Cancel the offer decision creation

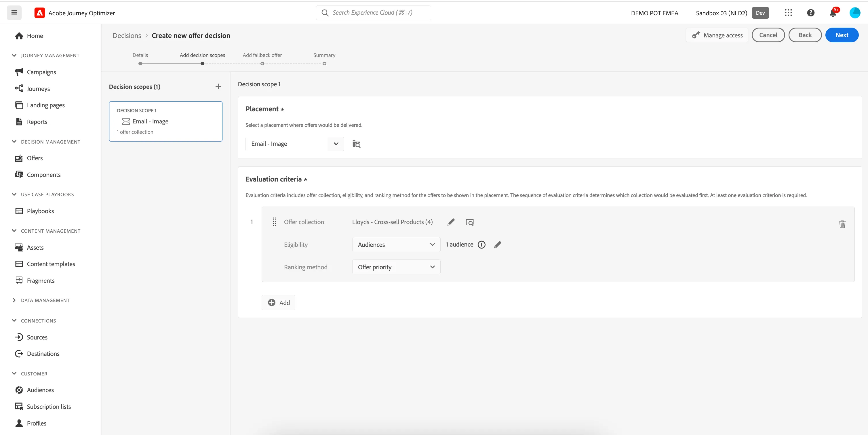(x=768, y=35)
